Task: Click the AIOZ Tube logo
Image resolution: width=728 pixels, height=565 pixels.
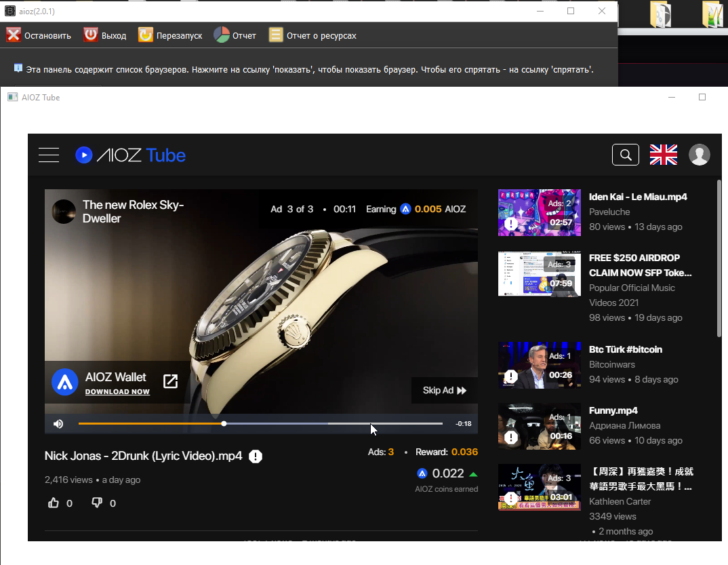Action: pyautogui.click(x=130, y=155)
